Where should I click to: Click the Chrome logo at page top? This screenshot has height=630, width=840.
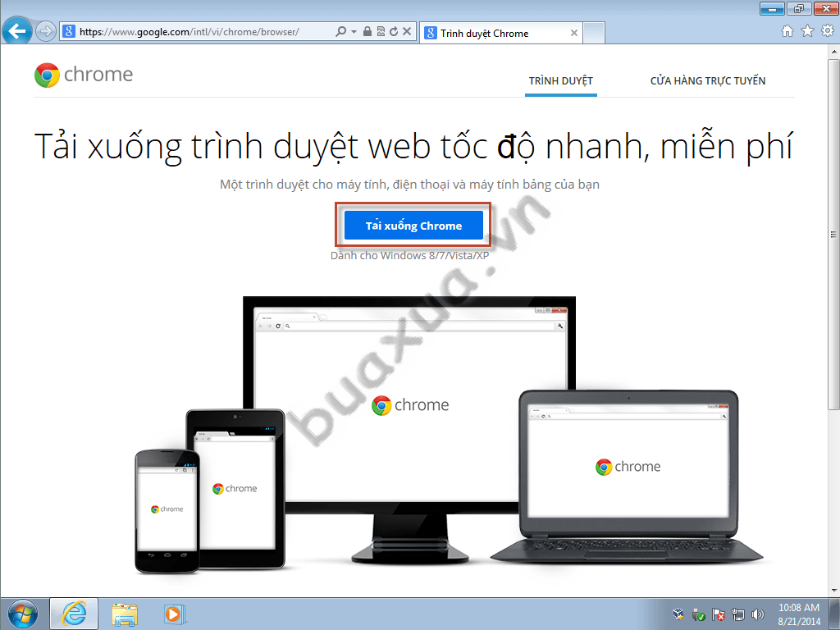tap(84, 75)
